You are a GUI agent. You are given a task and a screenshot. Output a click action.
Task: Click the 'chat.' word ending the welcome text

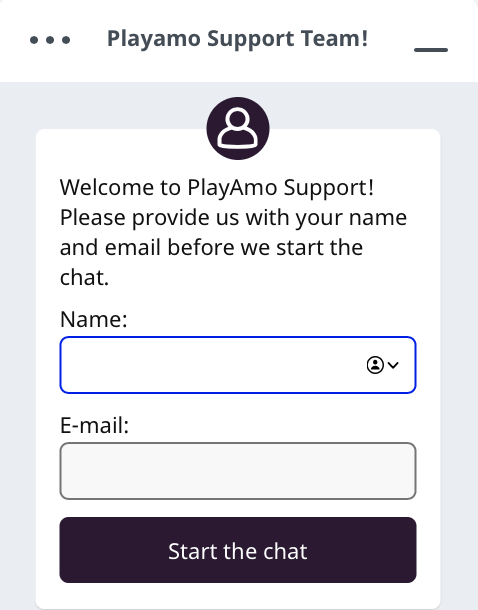[84, 278]
